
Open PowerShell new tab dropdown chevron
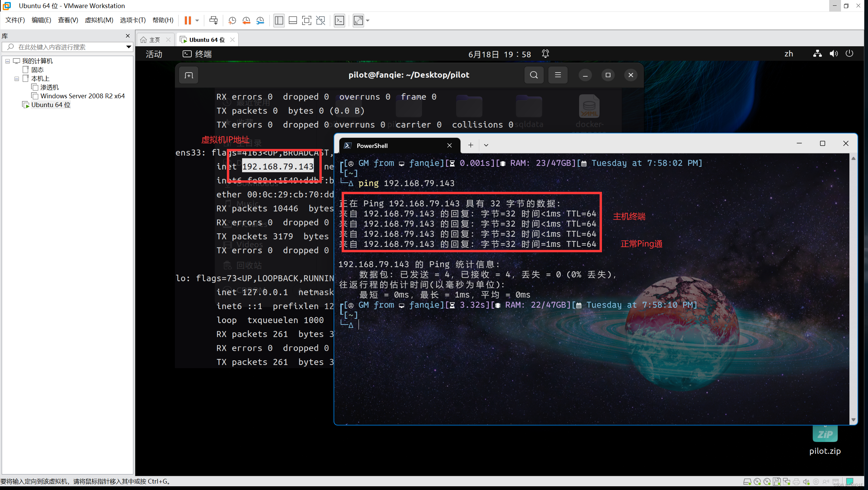[486, 145]
